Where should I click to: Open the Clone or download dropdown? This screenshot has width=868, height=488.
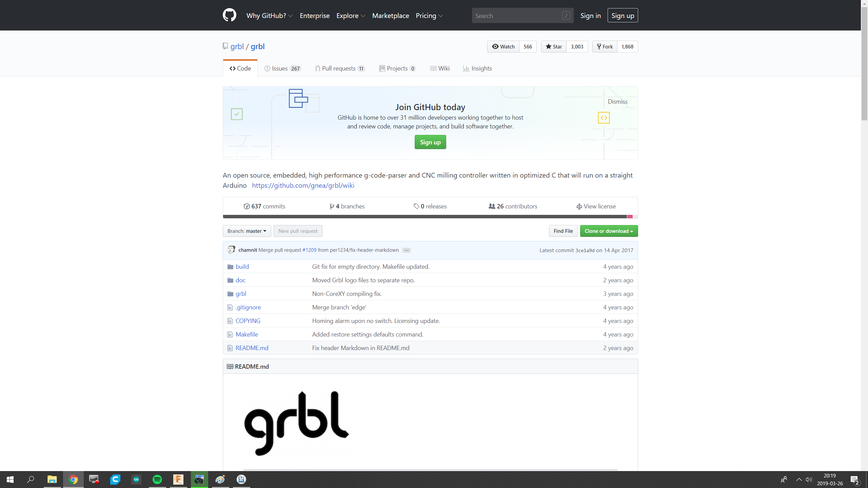pyautogui.click(x=609, y=231)
